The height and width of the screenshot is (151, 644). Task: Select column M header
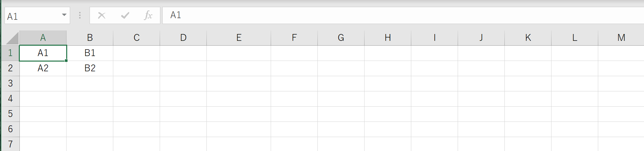(x=621, y=38)
